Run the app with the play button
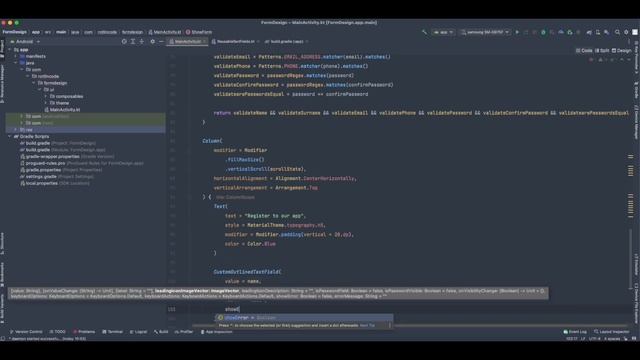Viewport: 640px width, 360px height. pyautogui.click(x=517, y=32)
